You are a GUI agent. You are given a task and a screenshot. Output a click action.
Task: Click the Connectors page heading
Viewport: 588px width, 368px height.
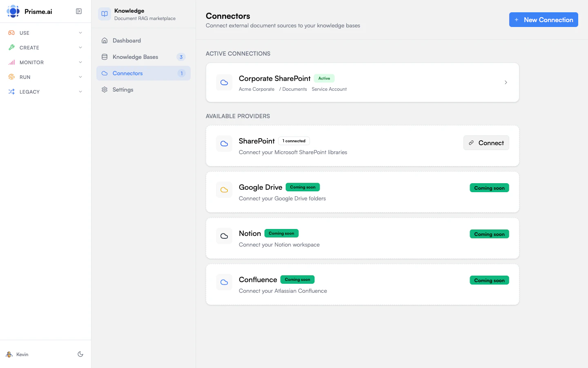click(228, 16)
